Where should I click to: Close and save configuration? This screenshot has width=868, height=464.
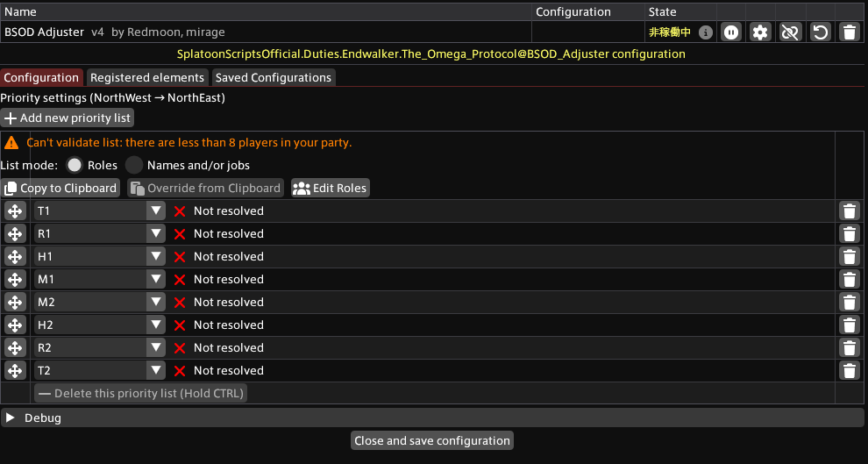[431, 440]
